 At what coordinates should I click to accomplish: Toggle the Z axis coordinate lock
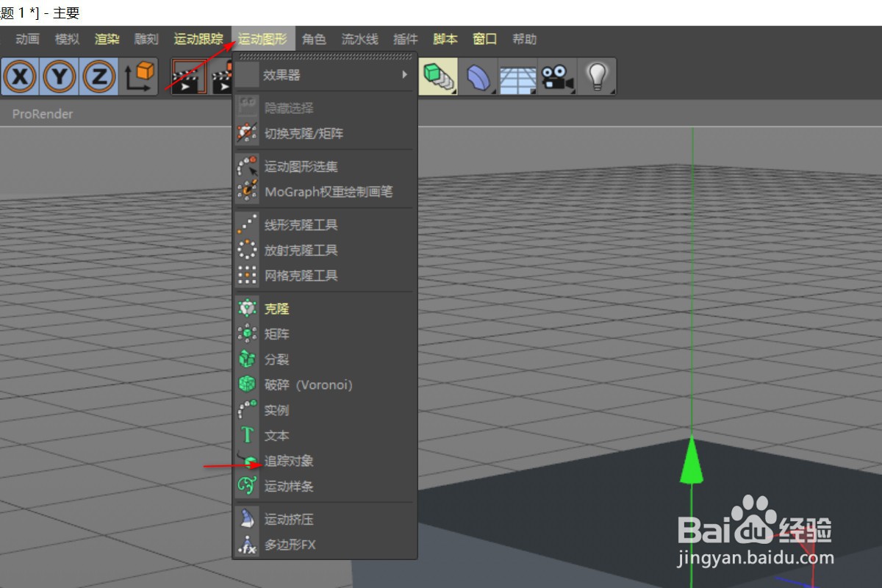tap(98, 76)
